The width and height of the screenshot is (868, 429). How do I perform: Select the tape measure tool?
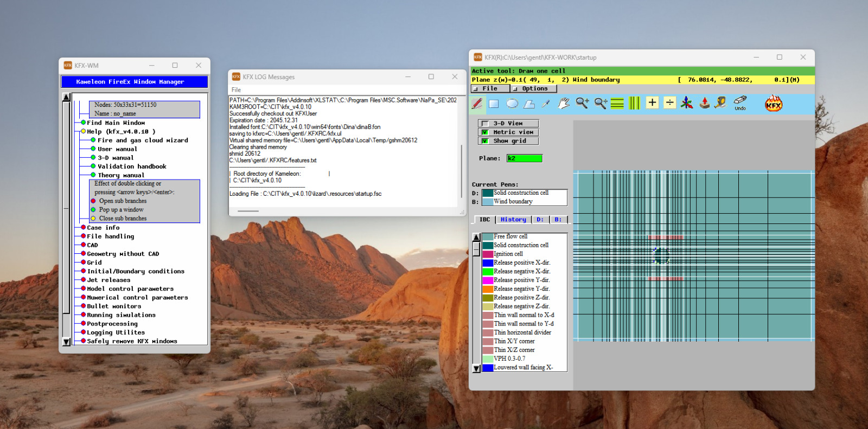(x=720, y=102)
